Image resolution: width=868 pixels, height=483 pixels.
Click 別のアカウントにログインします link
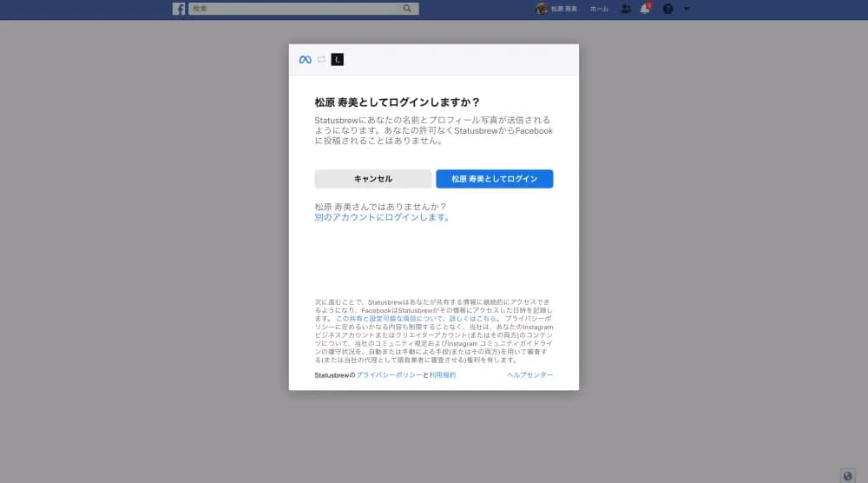click(382, 217)
